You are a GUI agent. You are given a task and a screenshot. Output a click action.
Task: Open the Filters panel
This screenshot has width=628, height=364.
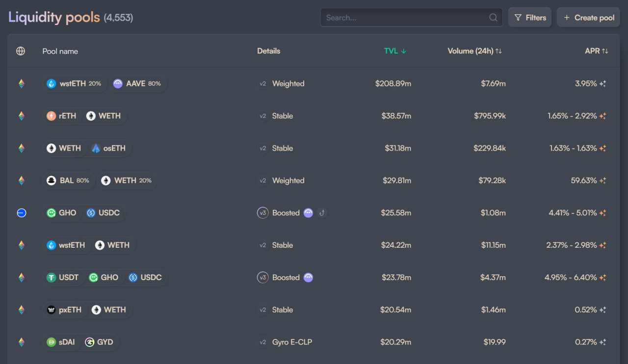pos(530,18)
